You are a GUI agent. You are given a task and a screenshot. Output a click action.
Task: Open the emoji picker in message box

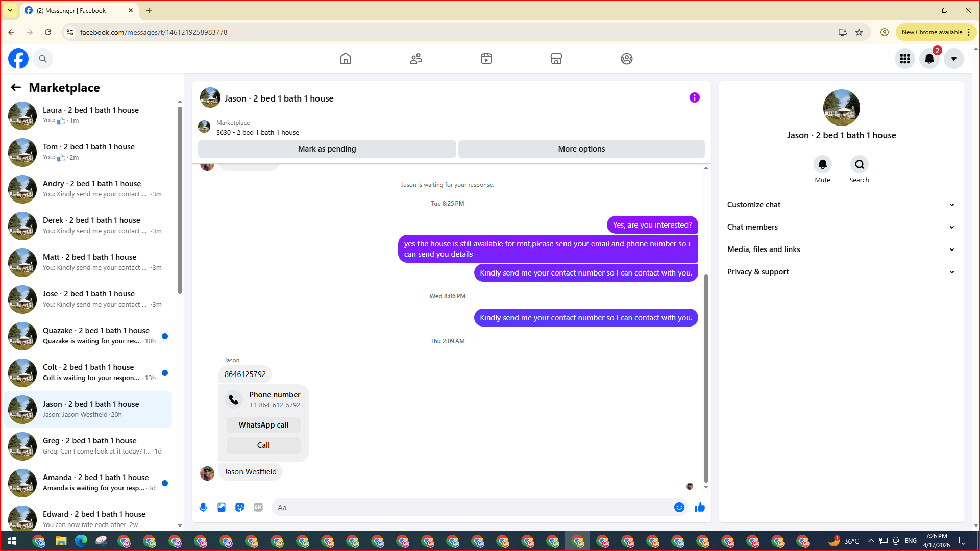click(x=679, y=507)
